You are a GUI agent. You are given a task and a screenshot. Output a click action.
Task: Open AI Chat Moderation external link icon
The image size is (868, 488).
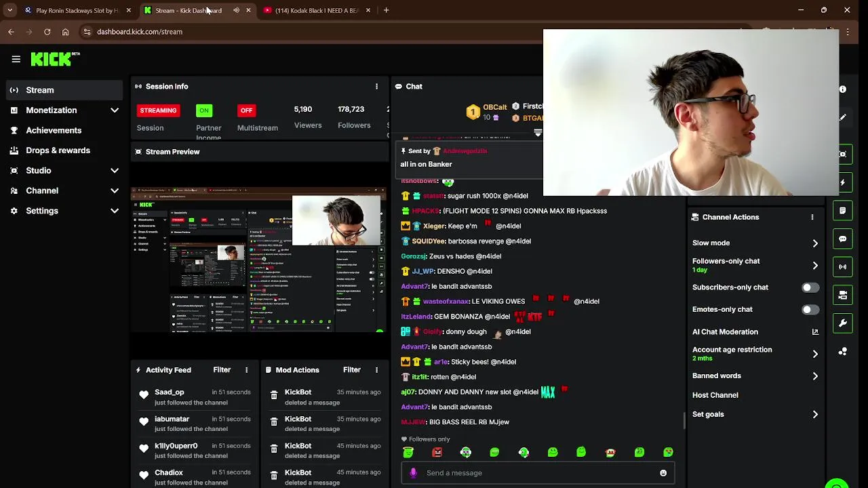pyautogui.click(x=815, y=332)
